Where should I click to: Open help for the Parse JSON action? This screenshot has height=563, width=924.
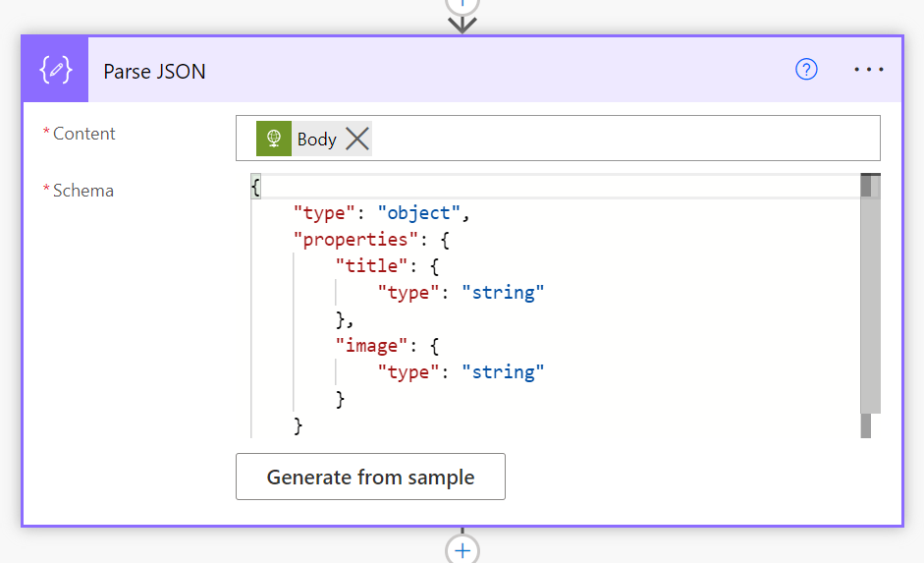pos(806,70)
